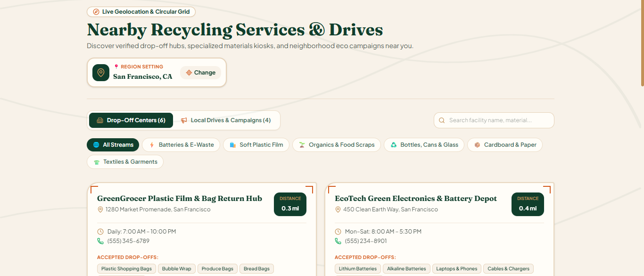Filter by Cardboard & Paper

coord(505,145)
